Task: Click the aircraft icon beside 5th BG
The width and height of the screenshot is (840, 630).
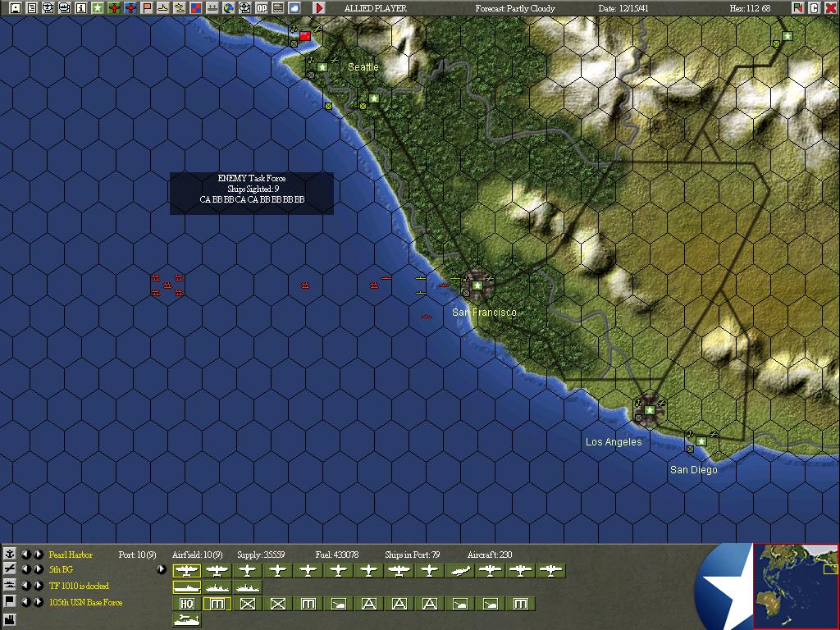Action: (x=9, y=569)
